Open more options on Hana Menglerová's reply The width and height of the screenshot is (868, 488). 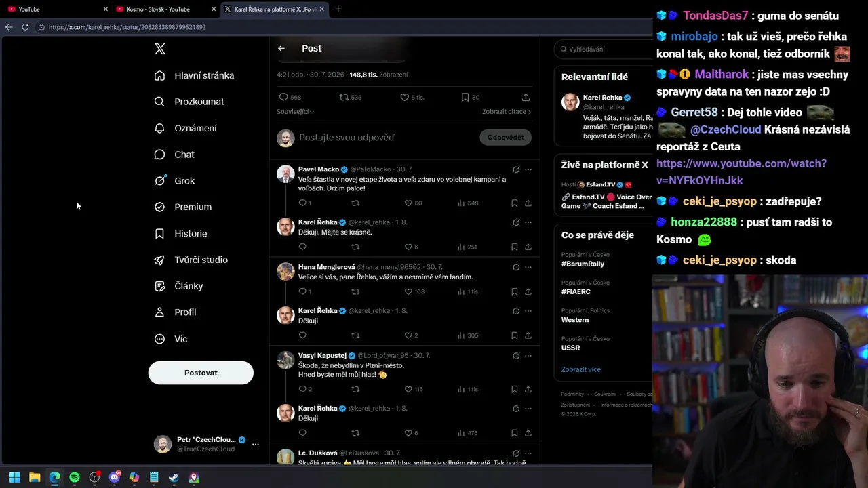tap(528, 267)
